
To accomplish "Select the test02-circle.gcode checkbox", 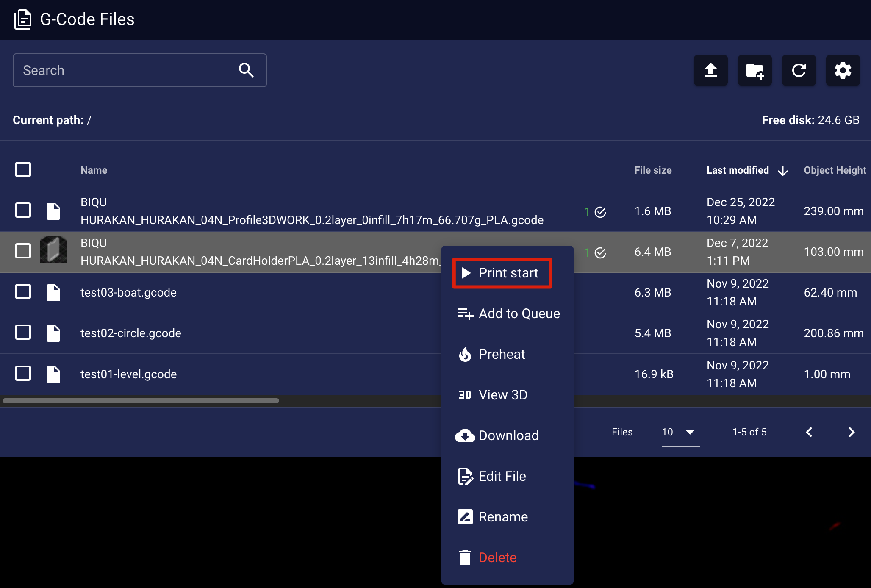I will point(23,333).
